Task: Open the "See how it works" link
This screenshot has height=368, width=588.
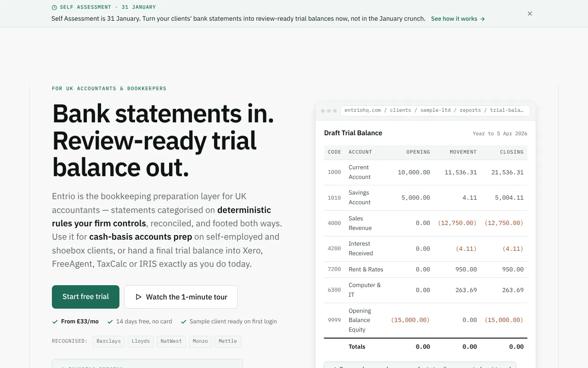Action: click(x=458, y=19)
